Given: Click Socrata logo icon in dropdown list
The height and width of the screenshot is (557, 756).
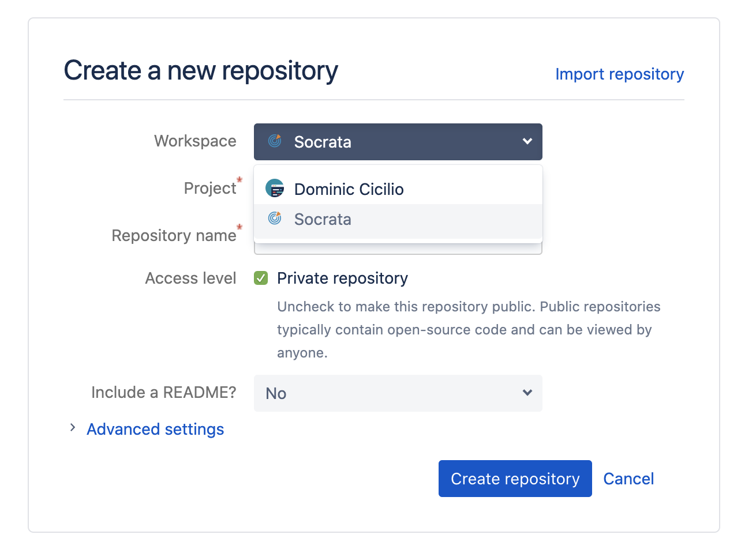Looking at the screenshot, I should click(x=275, y=219).
